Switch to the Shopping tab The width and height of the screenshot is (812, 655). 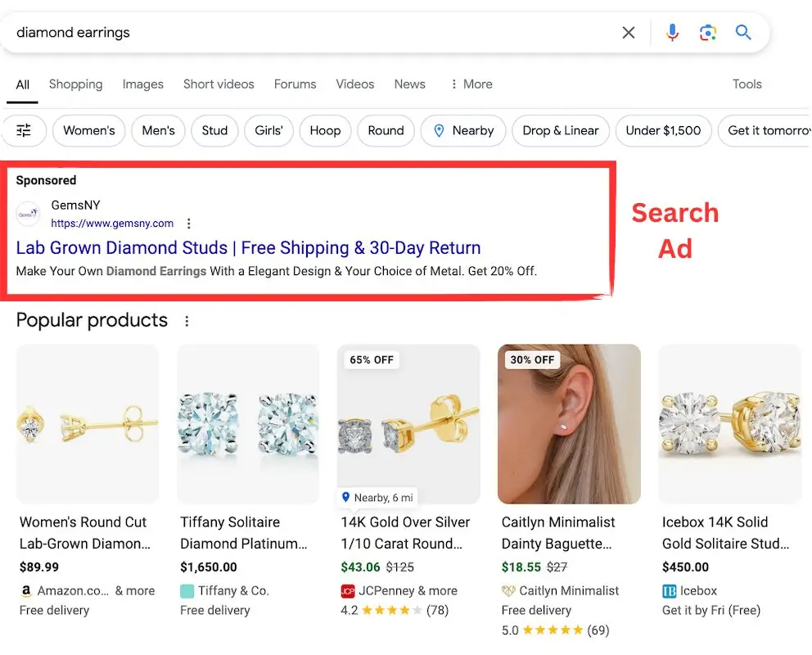click(x=75, y=84)
